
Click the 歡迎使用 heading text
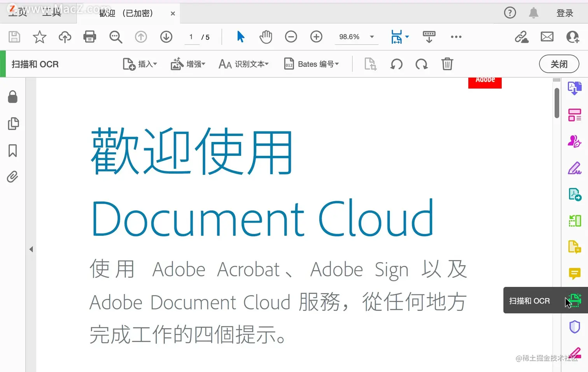click(x=192, y=152)
